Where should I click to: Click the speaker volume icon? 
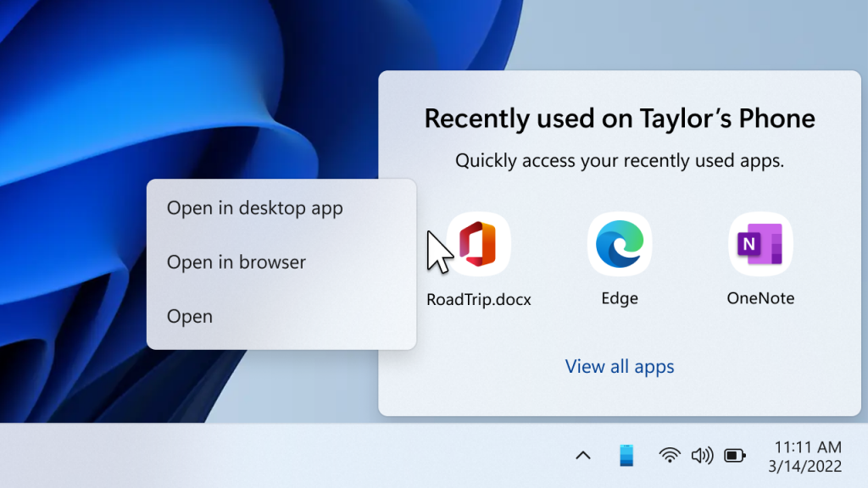coord(701,456)
